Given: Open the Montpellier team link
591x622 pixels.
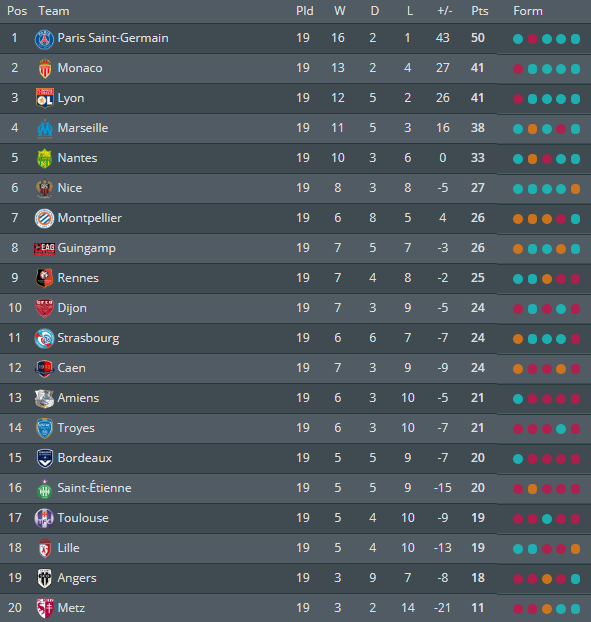Looking at the screenshot, I should (90, 218).
